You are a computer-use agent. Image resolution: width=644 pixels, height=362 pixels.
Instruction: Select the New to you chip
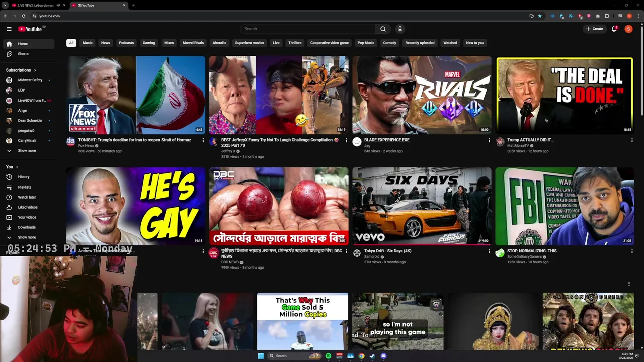point(475,43)
